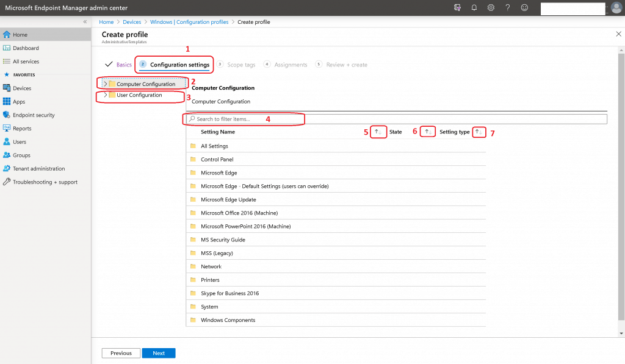Expand the User Configuration node

point(105,96)
